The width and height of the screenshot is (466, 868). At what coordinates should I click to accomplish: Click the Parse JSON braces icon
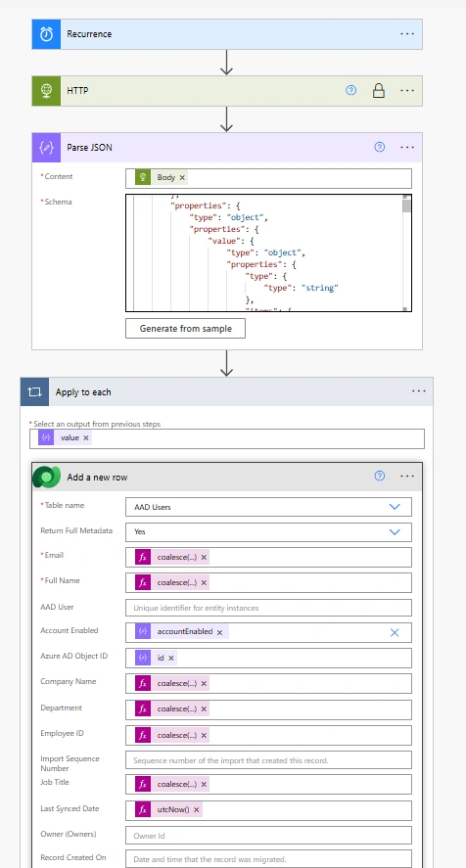[x=47, y=147]
